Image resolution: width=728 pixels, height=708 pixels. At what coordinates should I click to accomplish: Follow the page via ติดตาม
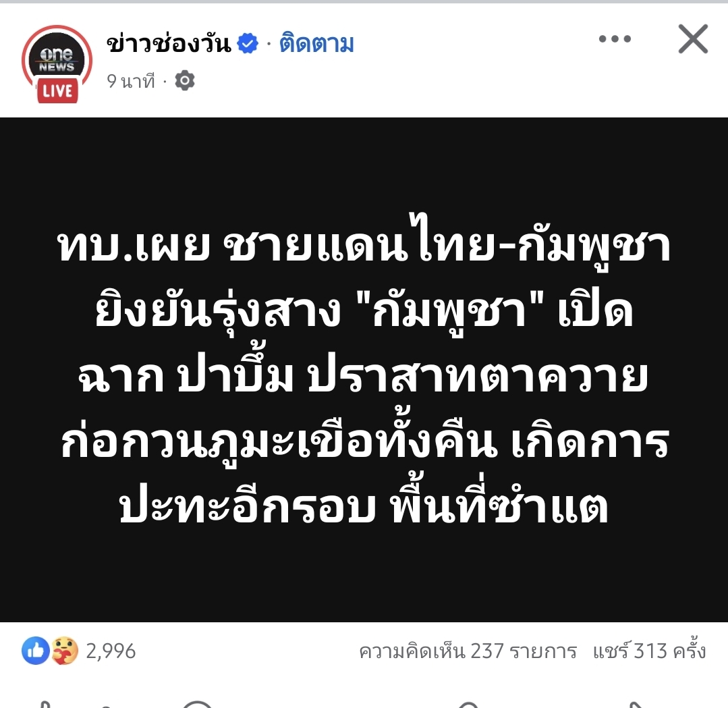316,44
